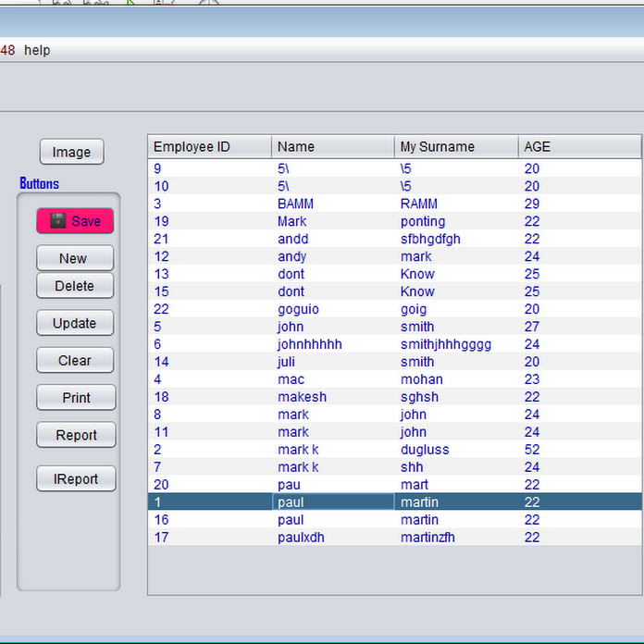Click the floppy disk icon on Save
The width and height of the screenshot is (644, 644).
point(58,221)
